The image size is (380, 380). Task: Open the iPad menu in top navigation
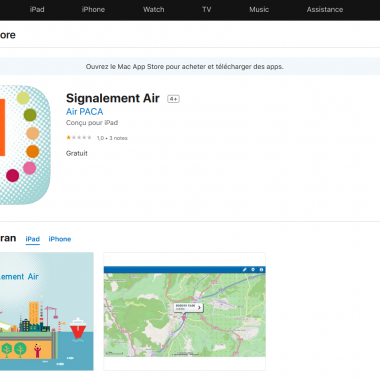(x=37, y=9)
